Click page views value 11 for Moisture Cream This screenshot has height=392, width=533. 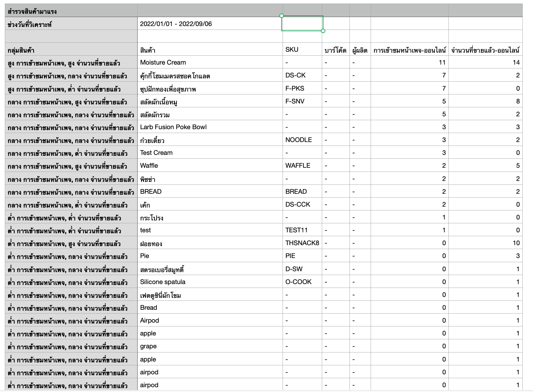click(x=410, y=62)
